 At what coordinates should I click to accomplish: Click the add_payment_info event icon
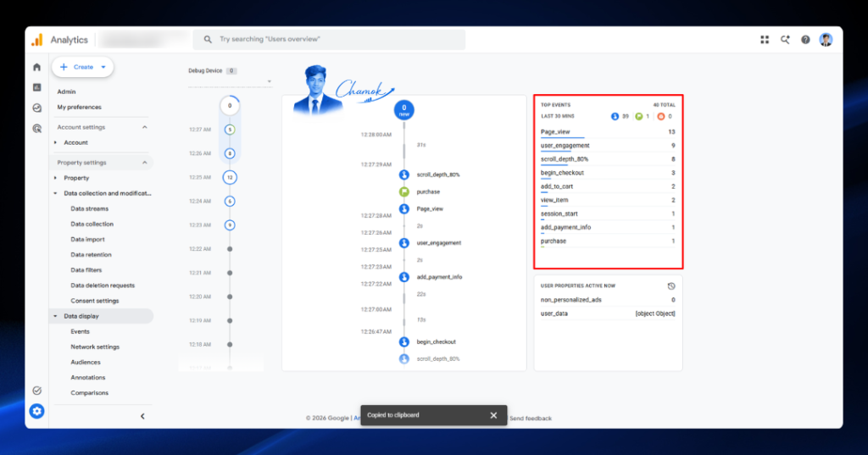click(x=404, y=277)
